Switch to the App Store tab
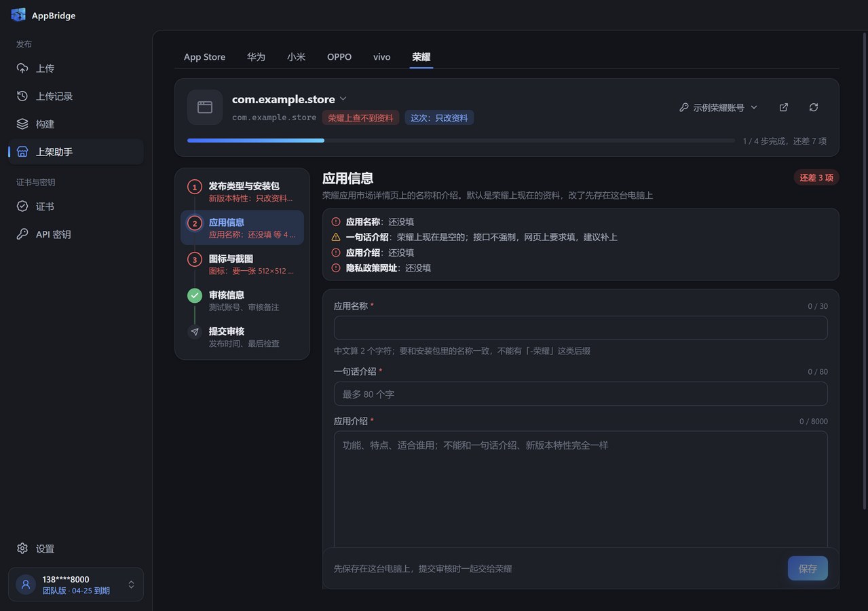This screenshot has width=868, height=611. point(204,57)
